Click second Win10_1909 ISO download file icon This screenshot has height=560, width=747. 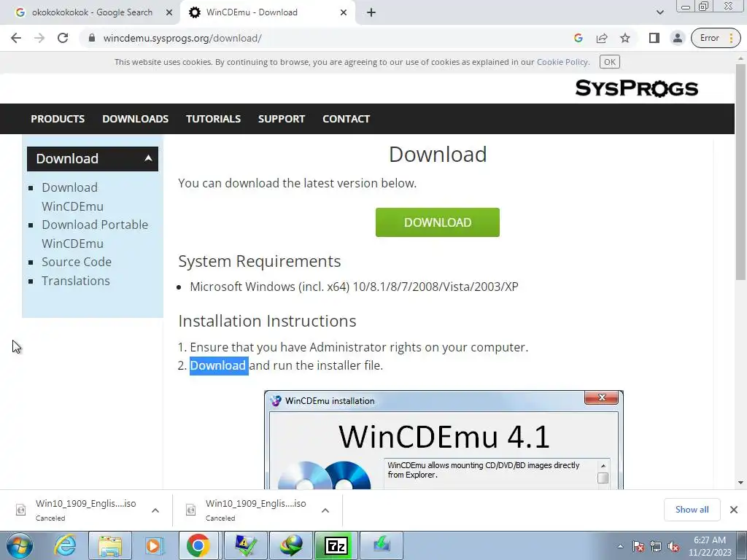coord(191,510)
